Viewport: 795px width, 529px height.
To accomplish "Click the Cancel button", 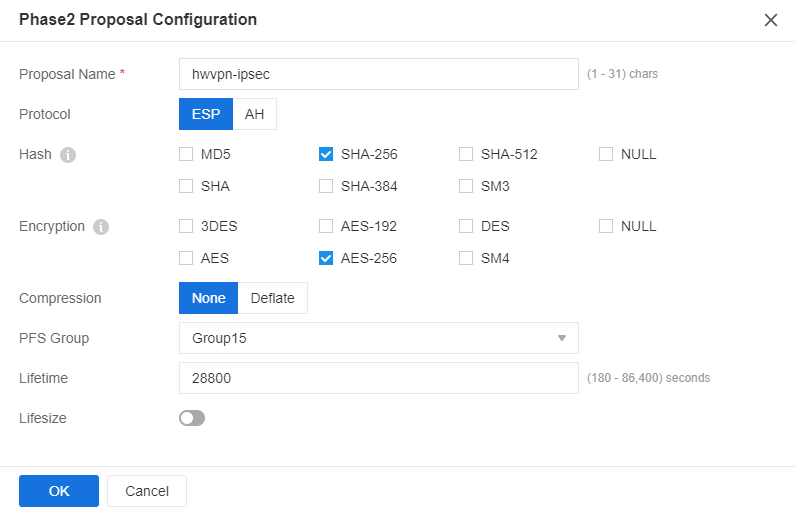I will 147,491.
